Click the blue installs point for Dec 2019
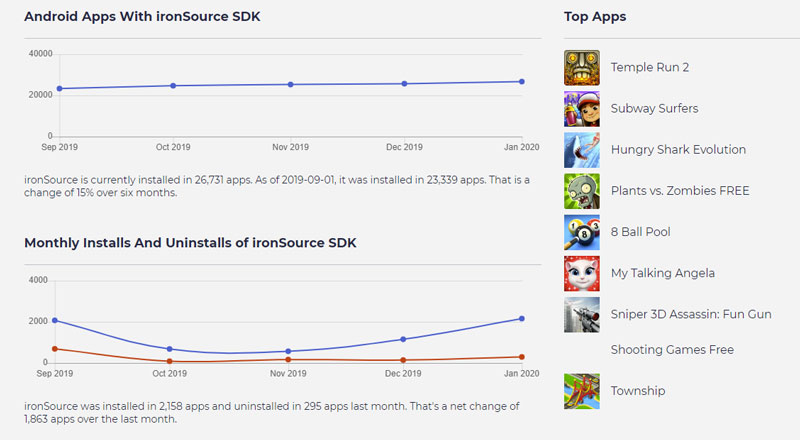The width and height of the screenshot is (800, 440). [404, 339]
